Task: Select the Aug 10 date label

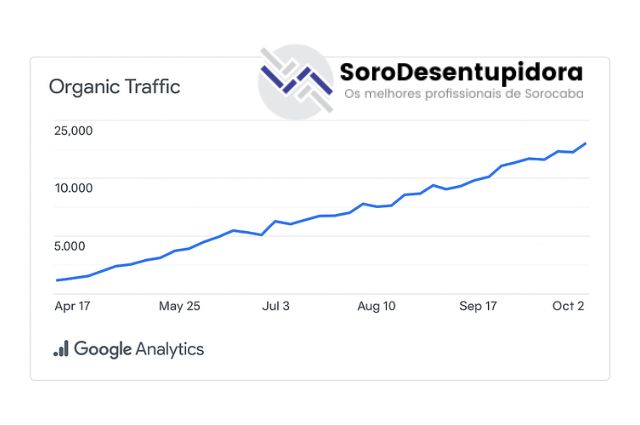Action: [376, 306]
